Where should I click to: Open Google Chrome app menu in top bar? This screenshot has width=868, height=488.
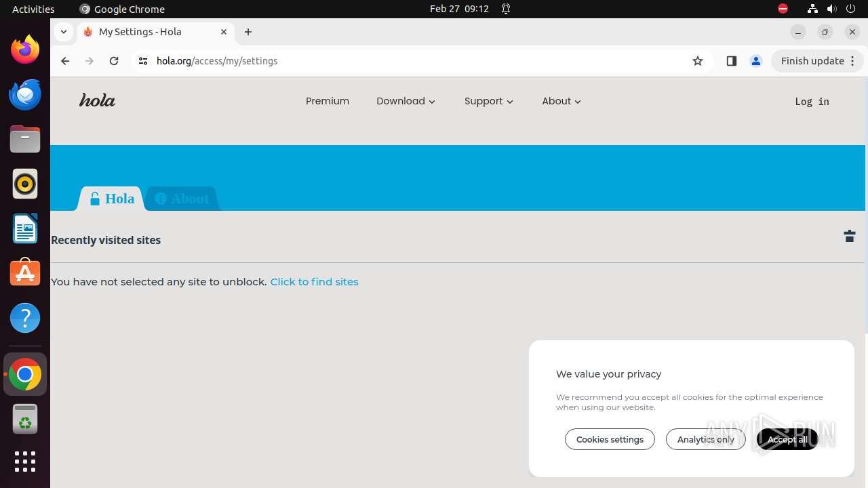click(122, 9)
